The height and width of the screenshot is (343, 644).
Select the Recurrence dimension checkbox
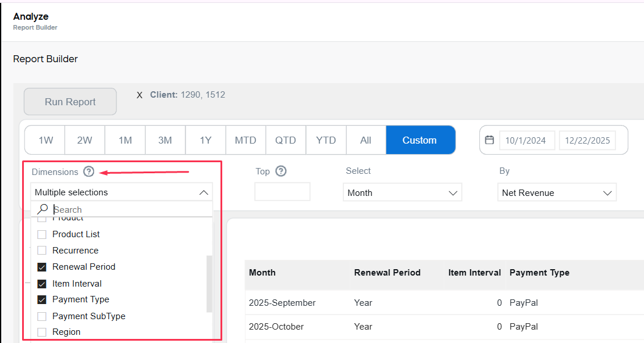[x=41, y=250]
